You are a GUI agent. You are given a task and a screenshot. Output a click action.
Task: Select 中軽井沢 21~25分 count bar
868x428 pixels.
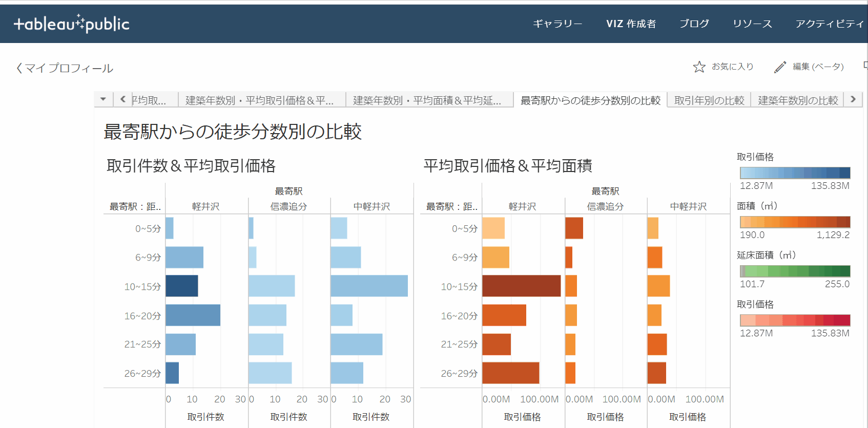(x=357, y=345)
